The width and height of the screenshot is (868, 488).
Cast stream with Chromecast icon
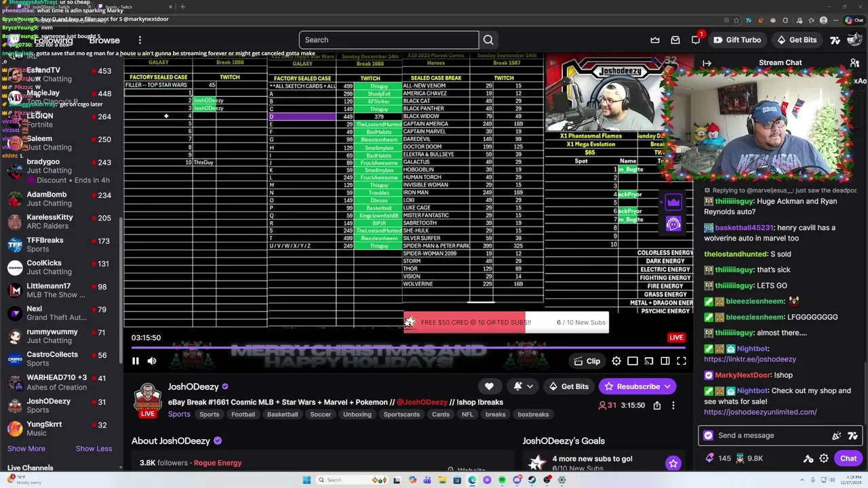649,361
